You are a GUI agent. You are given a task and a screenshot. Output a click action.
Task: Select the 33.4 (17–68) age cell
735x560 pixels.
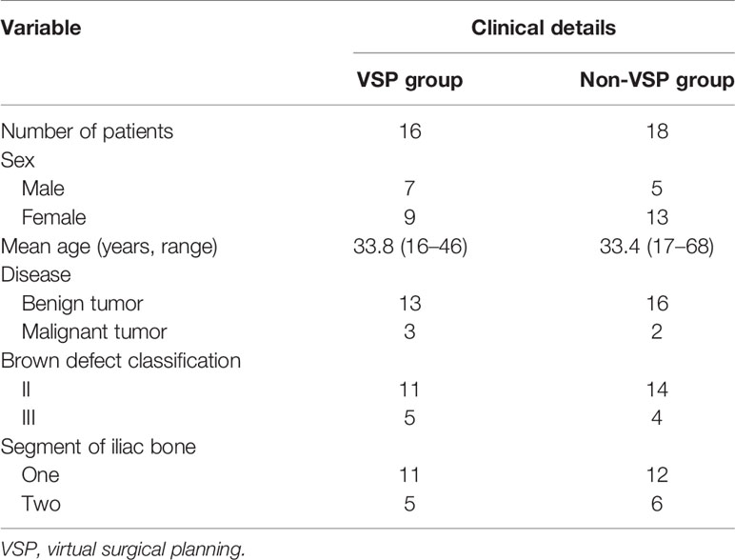point(657,247)
